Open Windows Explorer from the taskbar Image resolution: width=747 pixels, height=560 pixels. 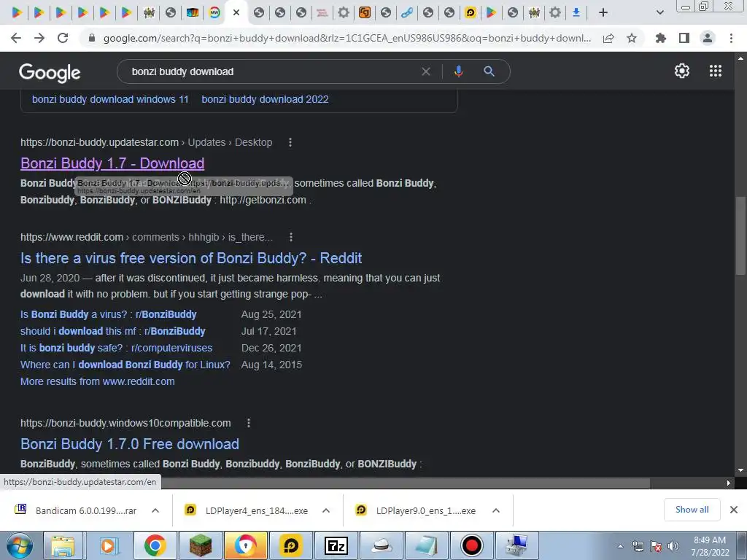point(63,545)
